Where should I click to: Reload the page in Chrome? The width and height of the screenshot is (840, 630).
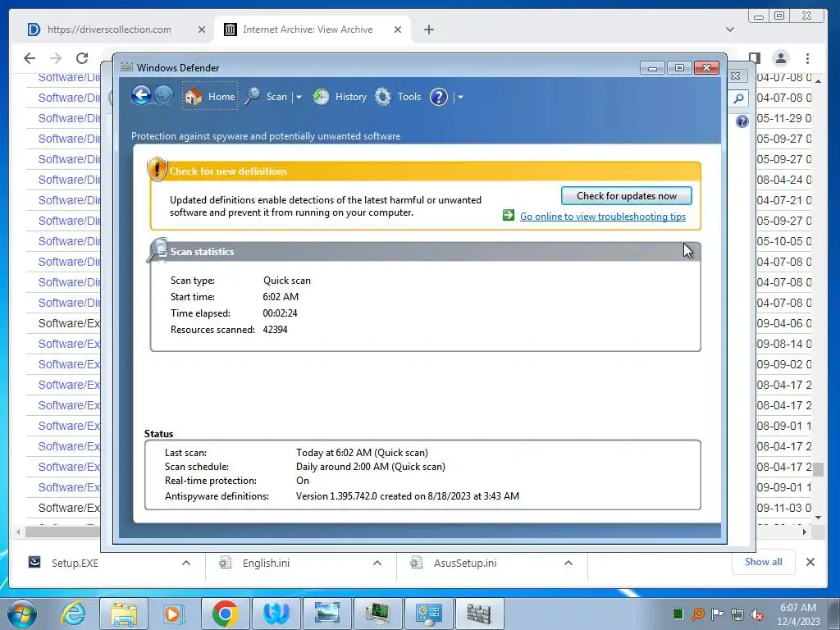tap(82, 58)
